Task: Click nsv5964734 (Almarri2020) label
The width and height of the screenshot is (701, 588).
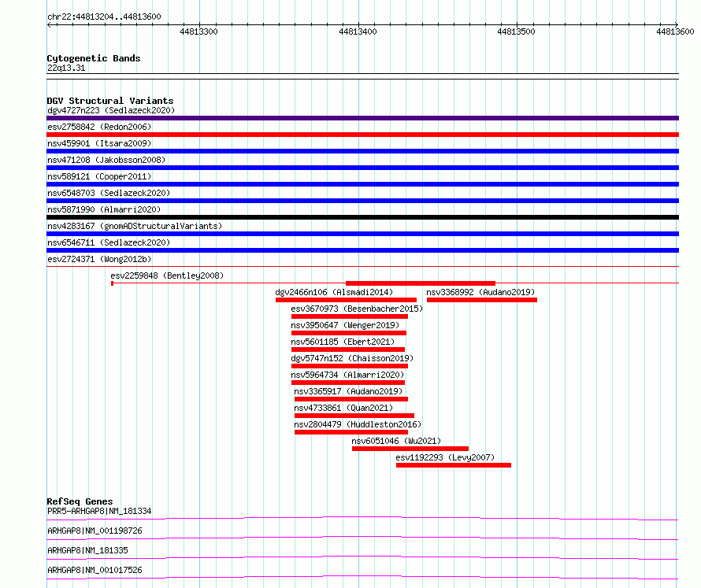Action: pyautogui.click(x=347, y=375)
